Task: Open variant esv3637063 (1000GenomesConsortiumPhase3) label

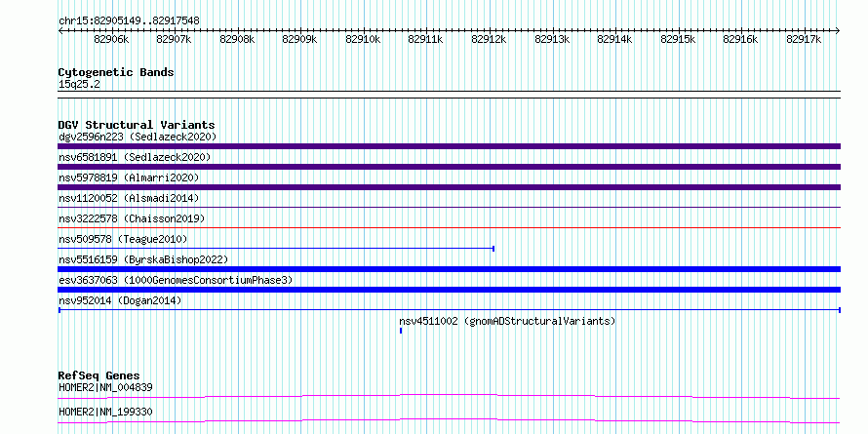Action: tap(176, 280)
